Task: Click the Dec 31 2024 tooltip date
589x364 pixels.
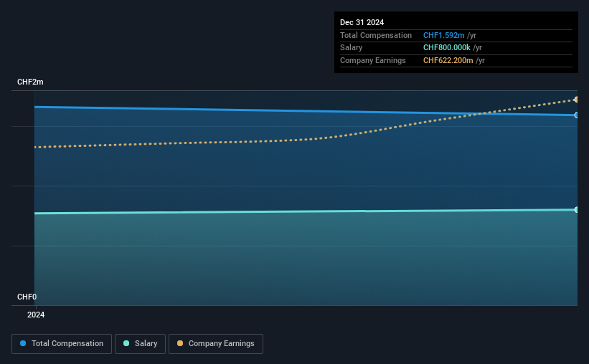Action: click(x=362, y=22)
